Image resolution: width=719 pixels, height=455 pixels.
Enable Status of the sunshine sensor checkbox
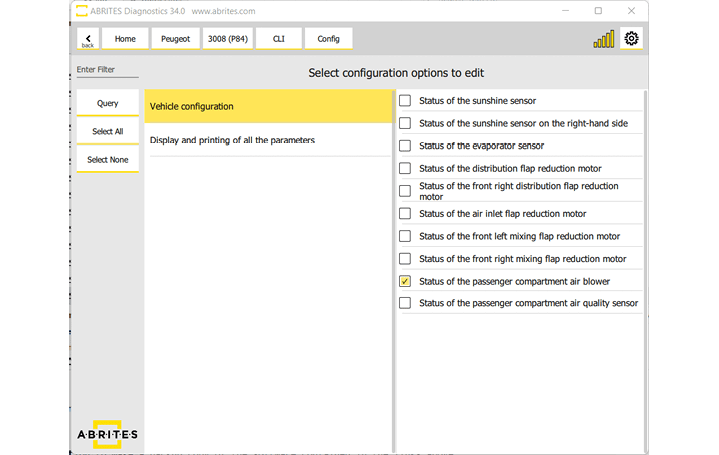405,101
